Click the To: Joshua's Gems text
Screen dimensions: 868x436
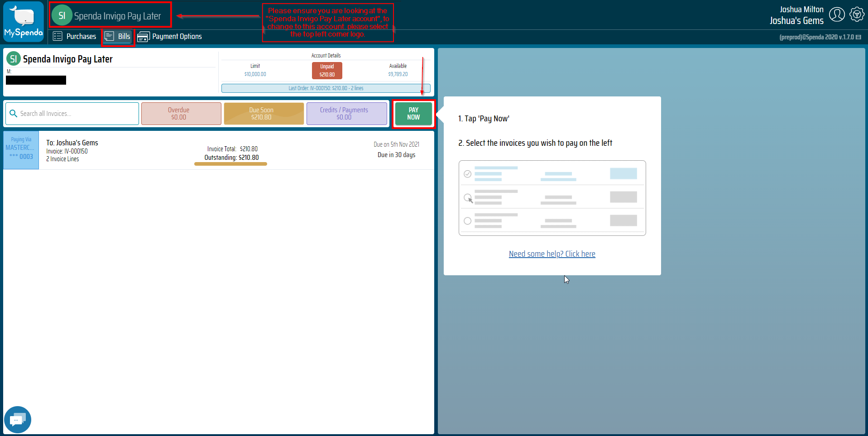click(72, 143)
